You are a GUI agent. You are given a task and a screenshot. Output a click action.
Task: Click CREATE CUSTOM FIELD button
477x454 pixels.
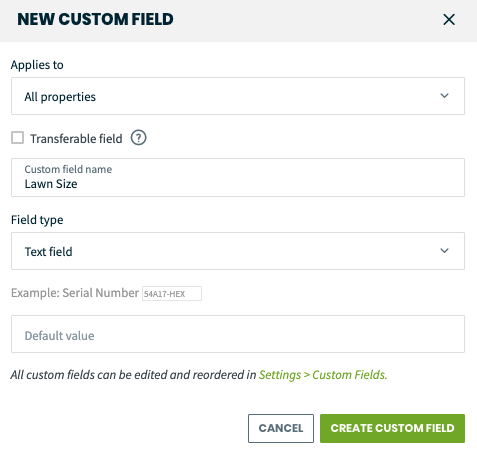coord(392,428)
